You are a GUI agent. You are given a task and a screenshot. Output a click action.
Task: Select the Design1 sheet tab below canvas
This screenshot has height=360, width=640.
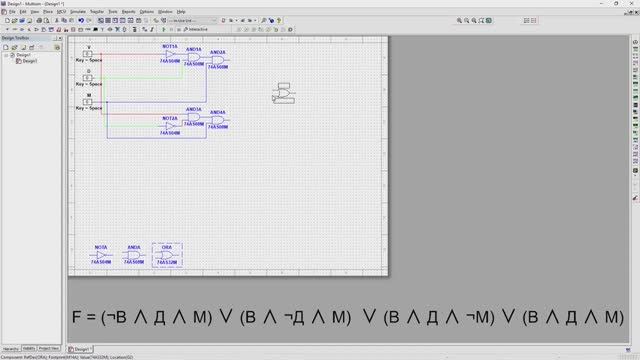pyautogui.click(x=80, y=349)
